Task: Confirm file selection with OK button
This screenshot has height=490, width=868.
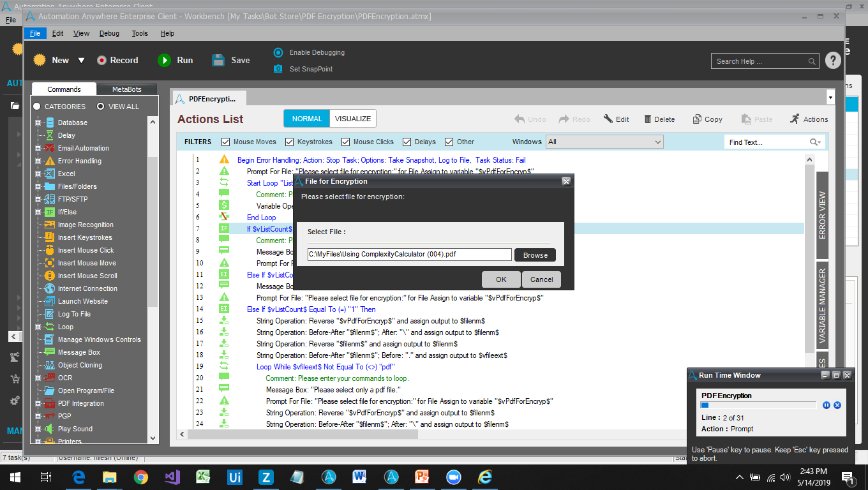Action: (x=501, y=279)
